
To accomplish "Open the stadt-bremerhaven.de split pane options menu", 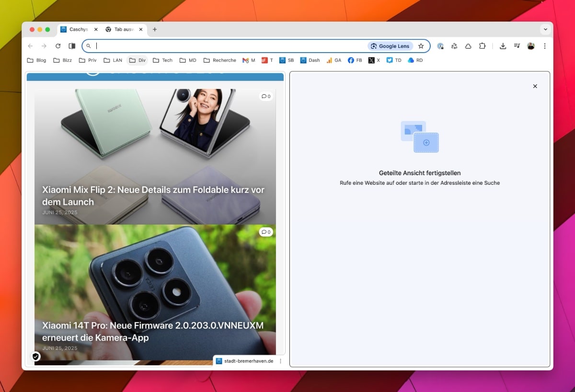I will click(281, 361).
